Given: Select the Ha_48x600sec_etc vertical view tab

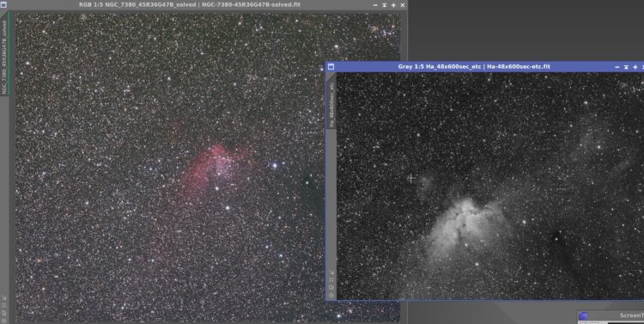Looking at the screenshot, I should (331, 105).
